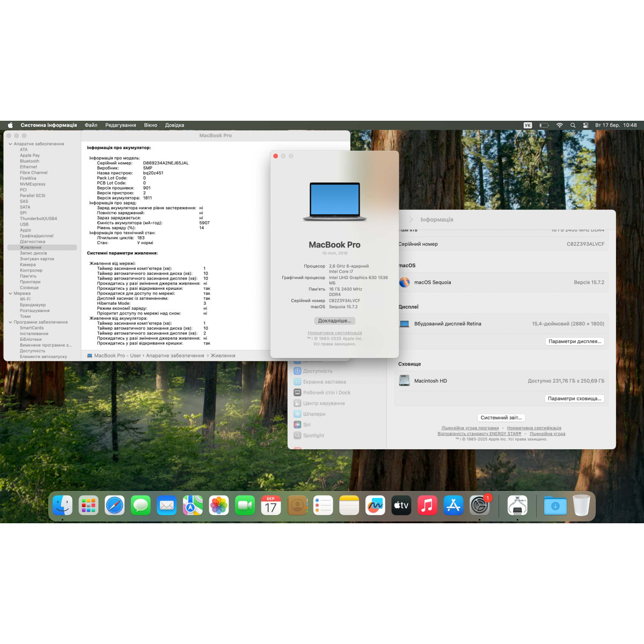Screen dimensions: 644x644
Task: Open System Settings icon with badge in Dock
Action: (480, 505)
